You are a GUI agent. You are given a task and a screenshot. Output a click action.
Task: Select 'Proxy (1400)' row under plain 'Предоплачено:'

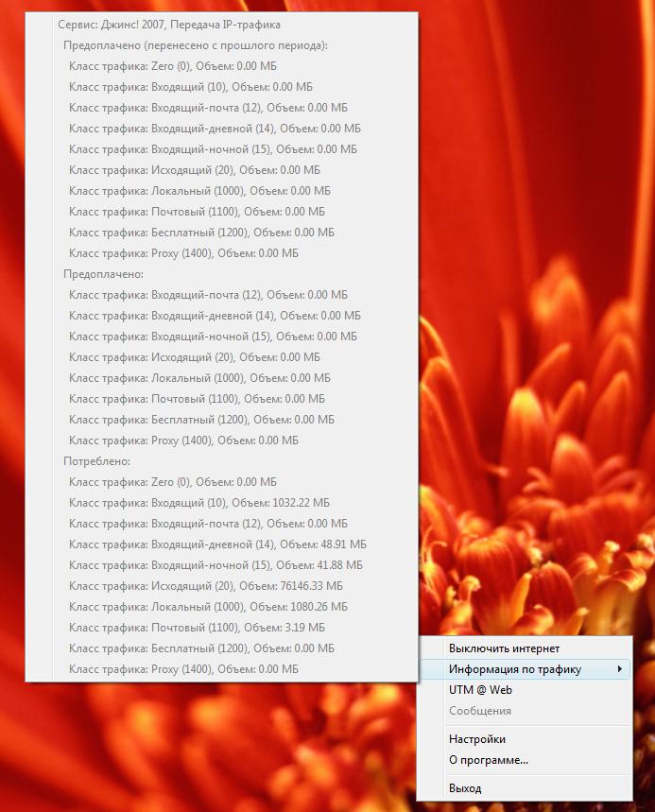coord(221,441)
